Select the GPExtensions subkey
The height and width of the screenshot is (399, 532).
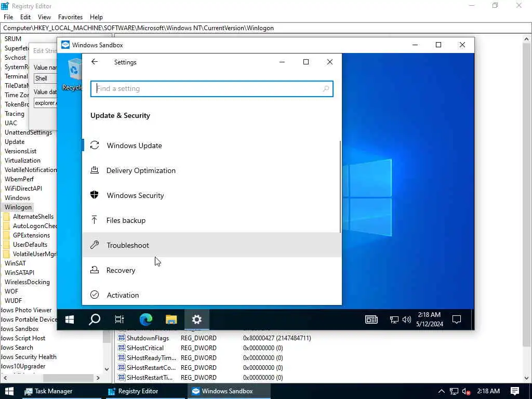(31, 235)
